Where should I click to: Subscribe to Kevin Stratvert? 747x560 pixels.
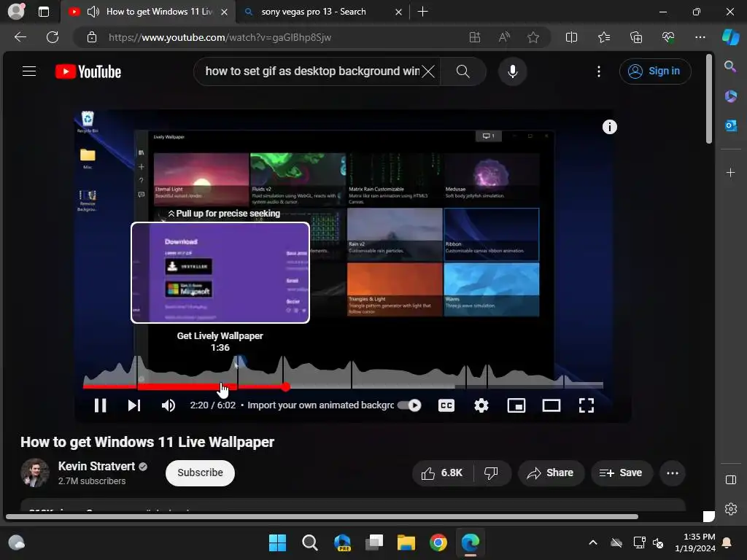point(200,472)
